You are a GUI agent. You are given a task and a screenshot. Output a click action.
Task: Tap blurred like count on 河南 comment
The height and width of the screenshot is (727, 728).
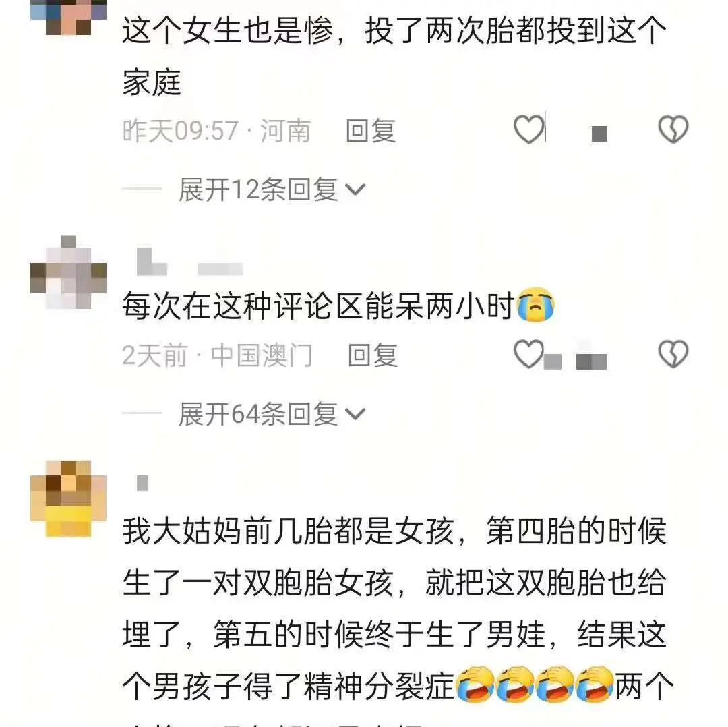pos(599,134)
